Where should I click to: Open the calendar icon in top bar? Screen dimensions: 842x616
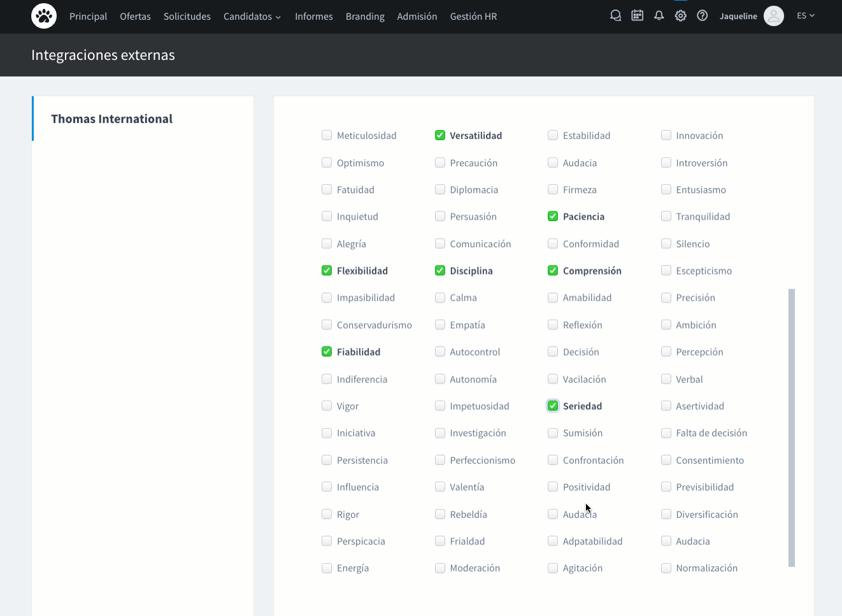pyautogui.click(x=637, y=16)
